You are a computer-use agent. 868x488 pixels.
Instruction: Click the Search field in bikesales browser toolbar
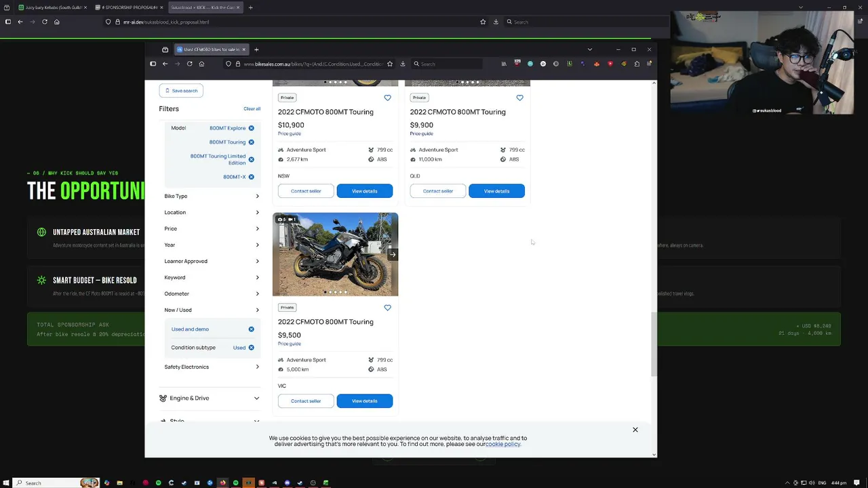[448, 64]
